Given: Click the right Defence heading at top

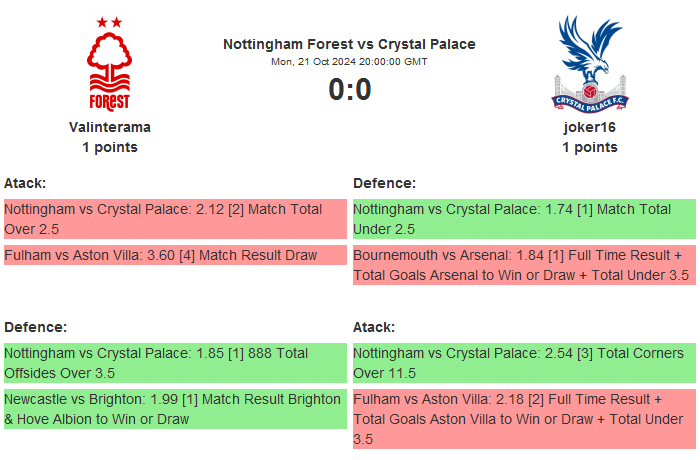Looking at the screenshot, I should (384, 183).
